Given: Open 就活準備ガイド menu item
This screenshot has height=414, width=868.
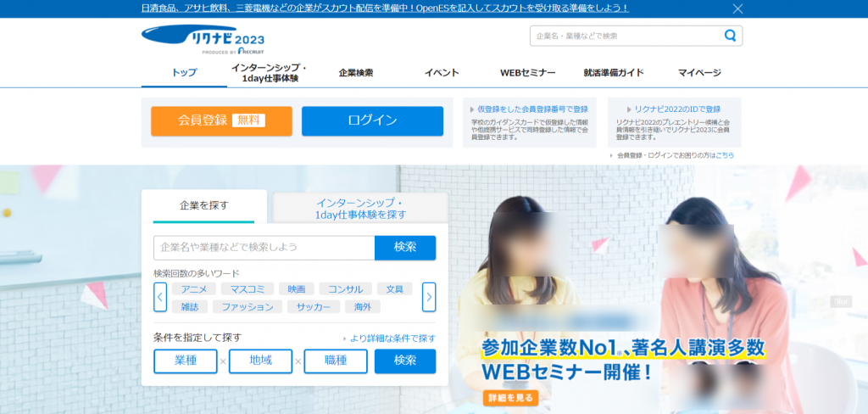Looking at the screenshot, I should 614,73.
